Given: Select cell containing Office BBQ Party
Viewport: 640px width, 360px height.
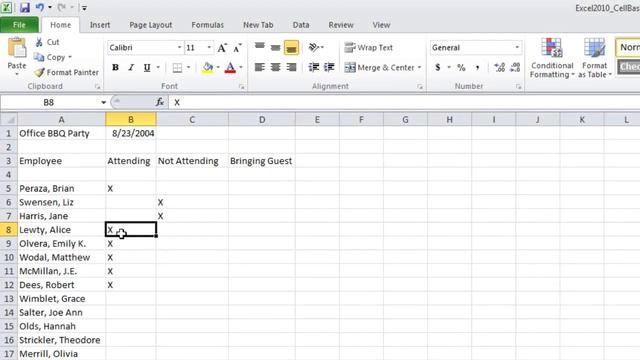Looking at the screenshot, I should [x=61, y=133].
